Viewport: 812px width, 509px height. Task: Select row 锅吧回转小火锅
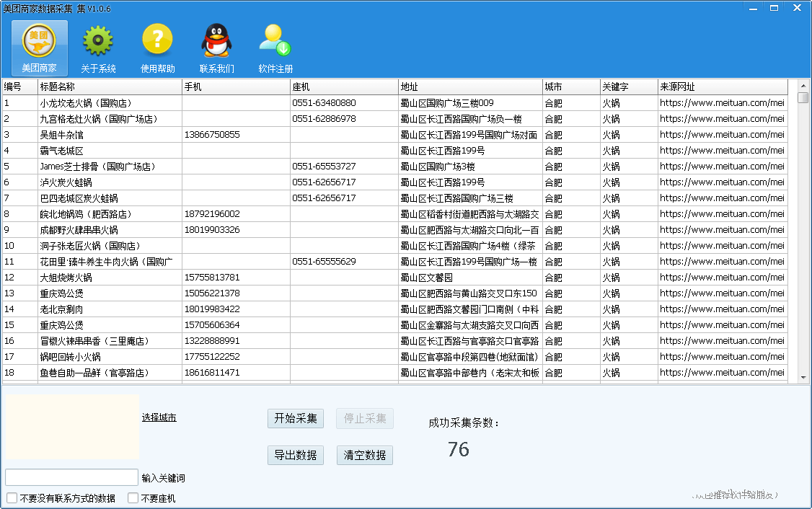[x=395, y=357]
